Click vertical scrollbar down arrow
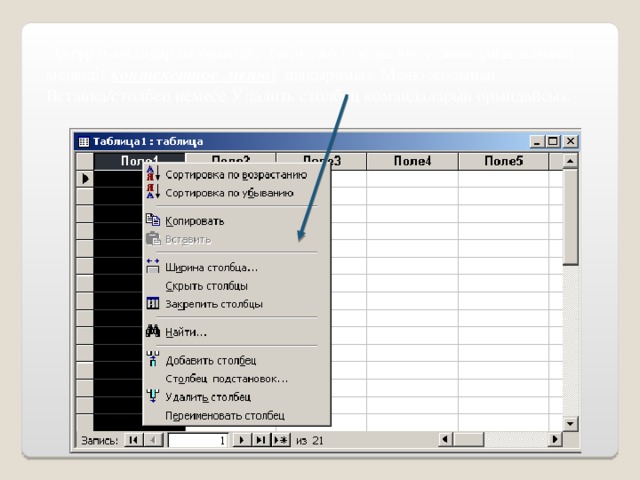Viewport: 640px width, 480px height. coord(570,424)
